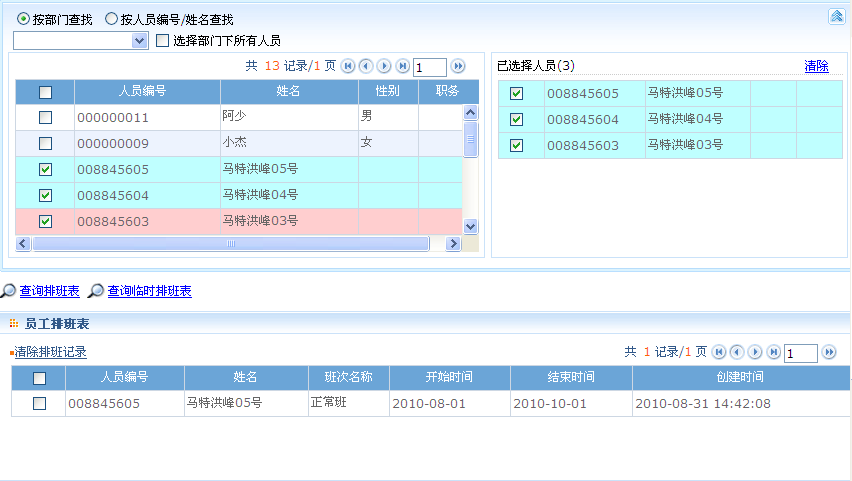This screenshot has width=852, height=481.
Task: Click the 查询临时排班表 link
Action: pos(149,291)
